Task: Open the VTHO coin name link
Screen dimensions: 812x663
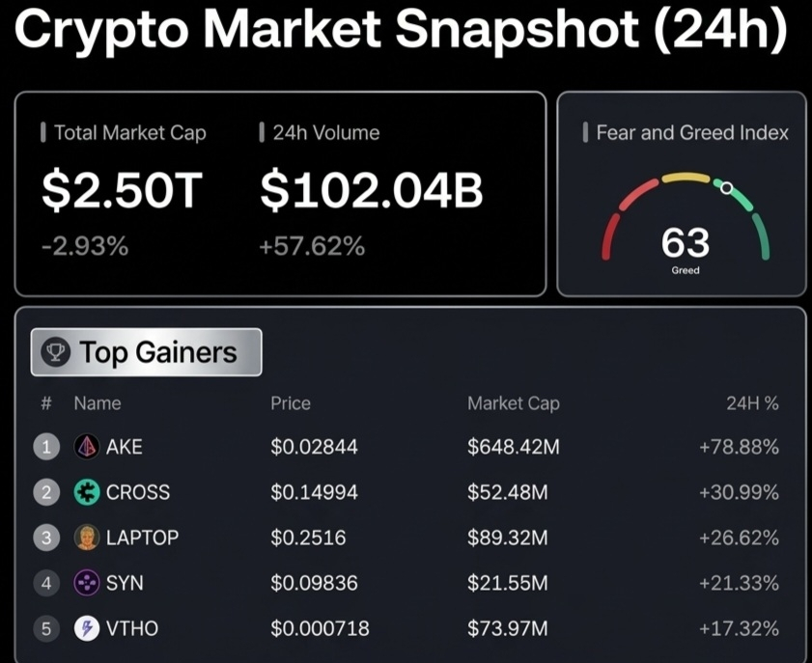Action: (x=132, y=628)
